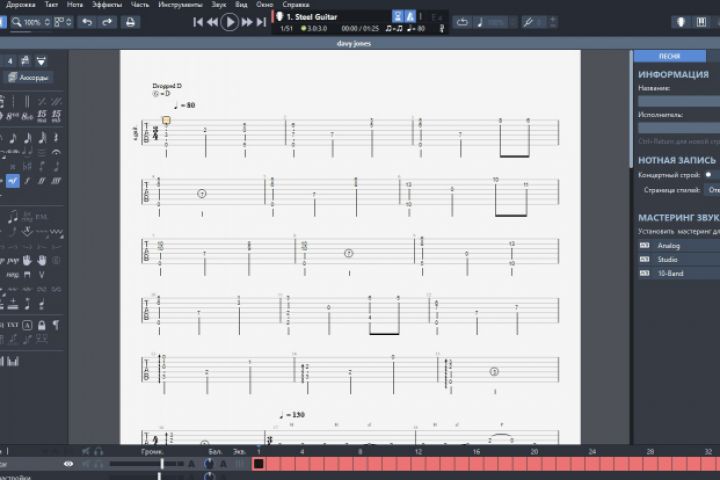Adjust the track pan (Бал.) knob
Viewport: 720px width, 480px height.
pyautogui.click(x=209, y=464)
